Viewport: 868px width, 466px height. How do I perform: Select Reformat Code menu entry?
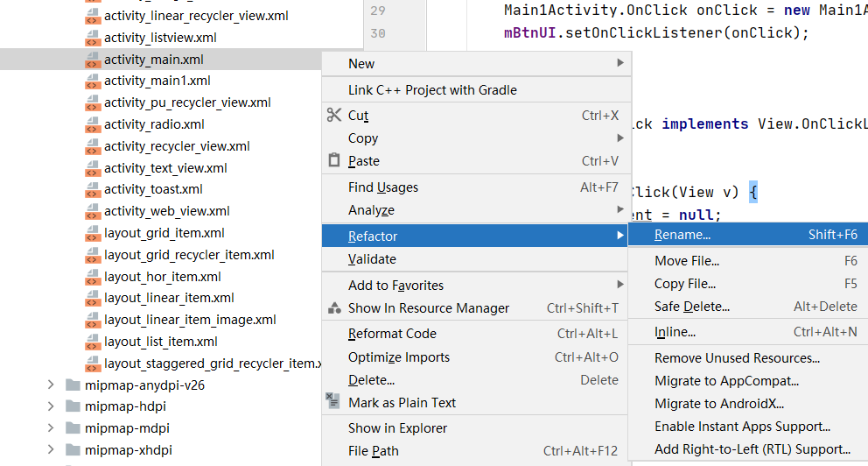392,334
